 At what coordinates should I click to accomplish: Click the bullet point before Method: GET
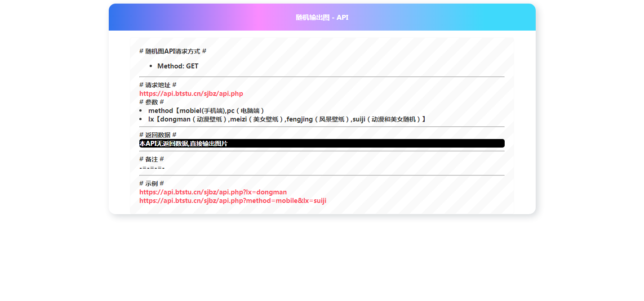tap(151, 67)
